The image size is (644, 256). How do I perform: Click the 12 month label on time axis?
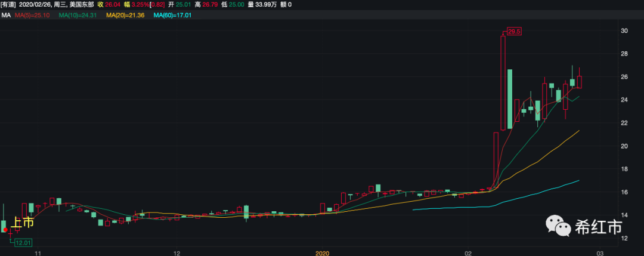point(177,252)
